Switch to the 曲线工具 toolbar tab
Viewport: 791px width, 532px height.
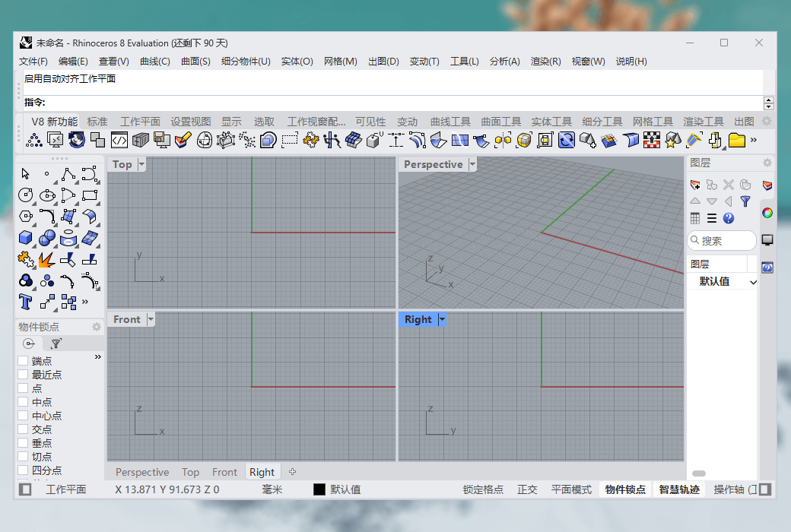tap(450, 122)
